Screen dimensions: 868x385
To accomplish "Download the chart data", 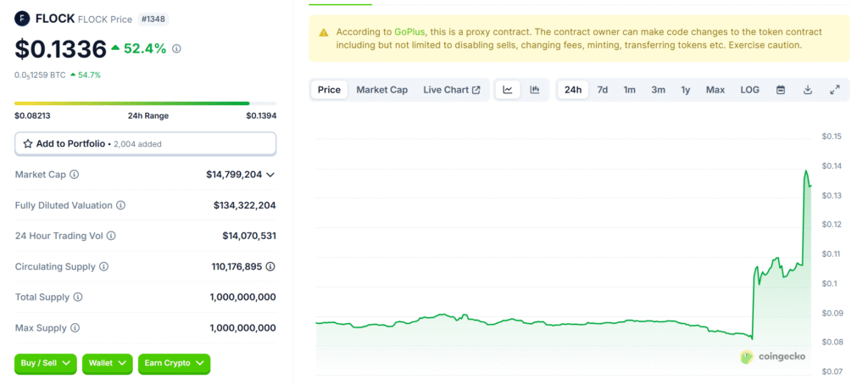I will point(808,90).
